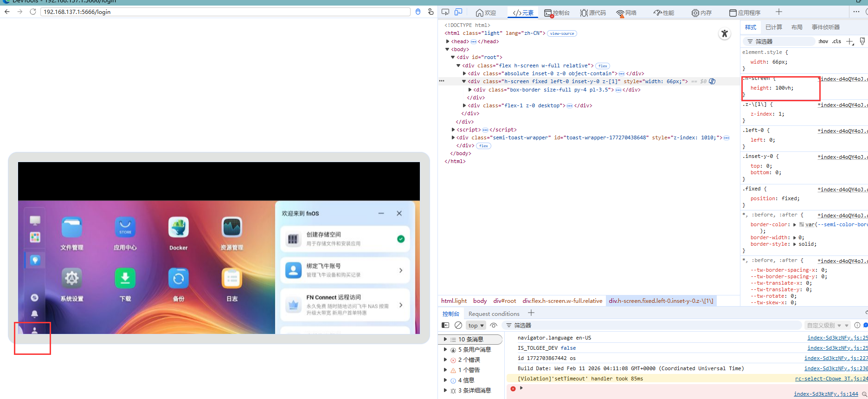Screen dimensions: 868x399
Task: Click the new style rule plus icon
Action: click(850, 41)
